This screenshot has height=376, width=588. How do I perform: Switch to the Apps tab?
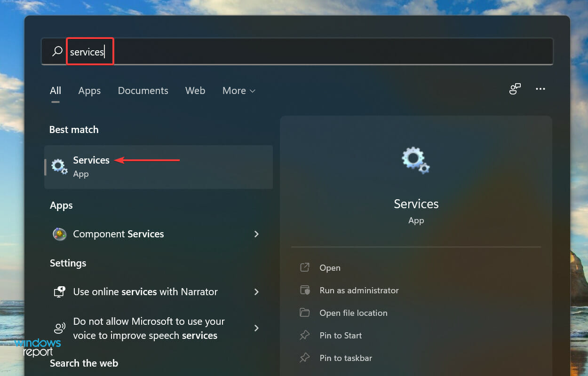(x=89, y=91)
